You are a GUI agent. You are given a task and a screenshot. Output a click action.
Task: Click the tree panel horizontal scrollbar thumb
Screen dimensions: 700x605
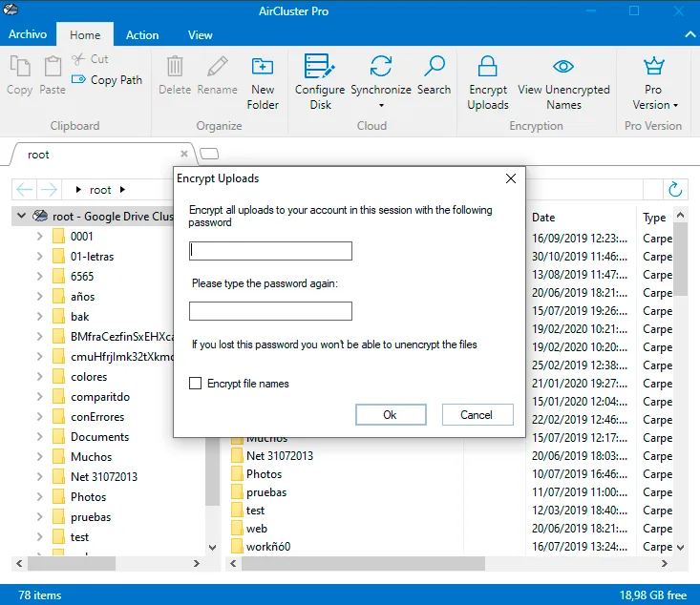tap(72, 564)
